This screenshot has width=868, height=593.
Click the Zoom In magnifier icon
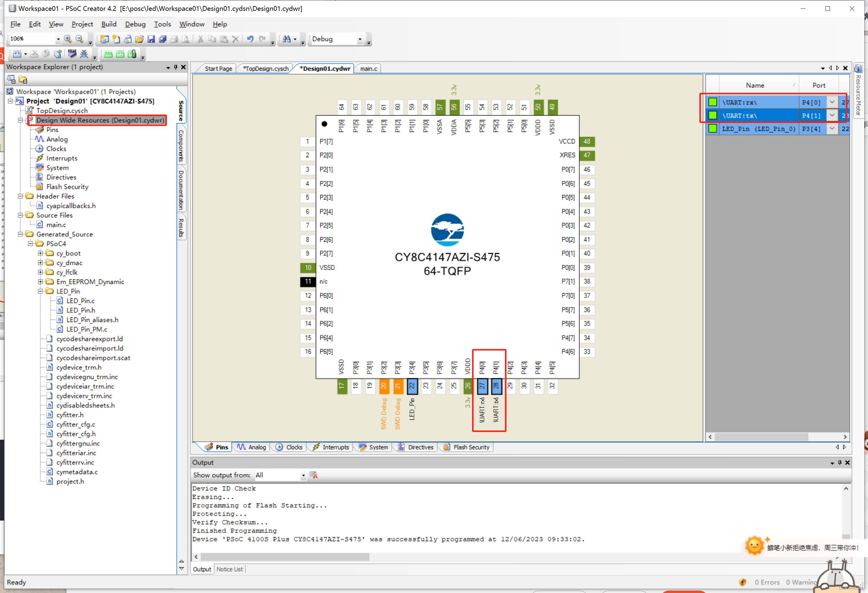coord(68,39)
